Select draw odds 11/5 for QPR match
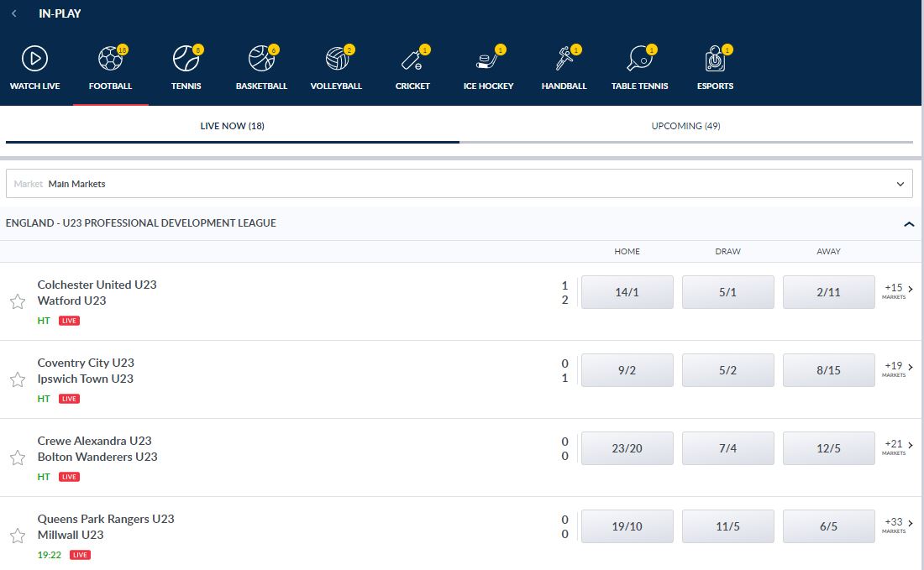The image size is (924, 570). tap(727, 526)
